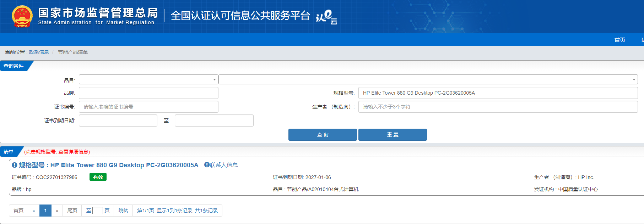Viewport: 644px width, 224px height.
Task: Click the 跳转 jump button
Action: coord(123,211)
